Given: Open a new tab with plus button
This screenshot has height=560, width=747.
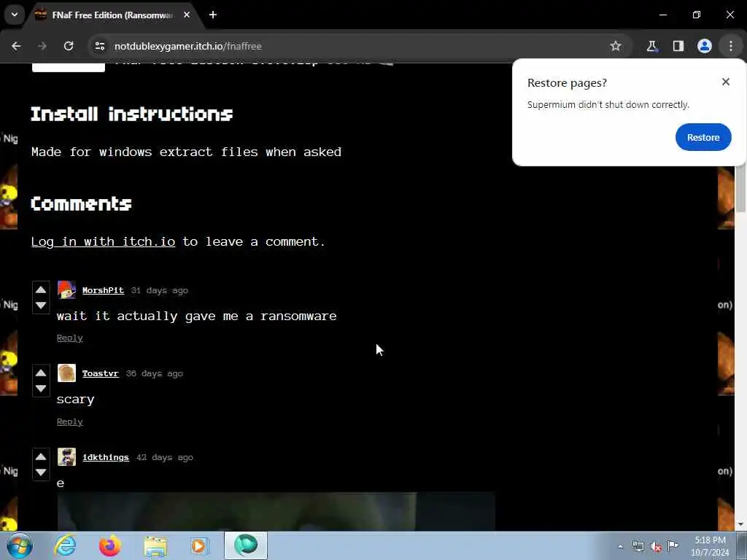Looking at the screenshot, I should coord(213,15).
